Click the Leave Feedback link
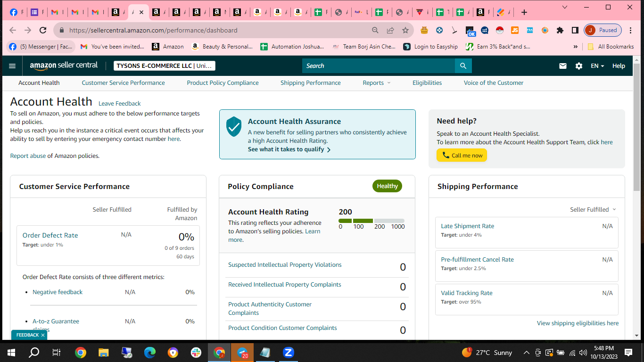The width and height of the screenshot is (644, 362). click(x=120, y=104)
